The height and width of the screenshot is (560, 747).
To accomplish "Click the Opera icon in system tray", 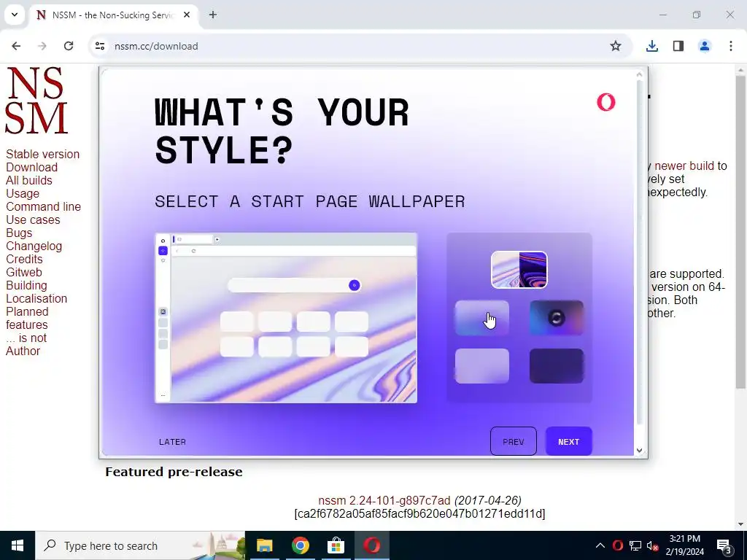I will coord(618,545).
